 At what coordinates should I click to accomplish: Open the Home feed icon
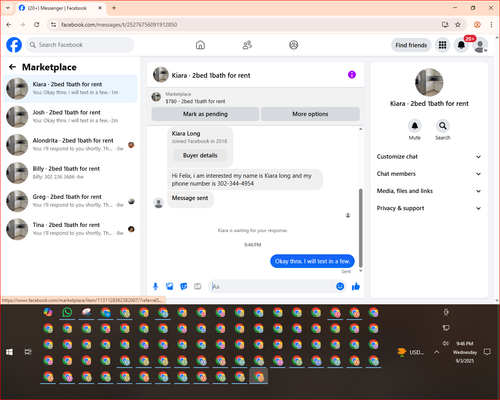click(x=200, y=45)
